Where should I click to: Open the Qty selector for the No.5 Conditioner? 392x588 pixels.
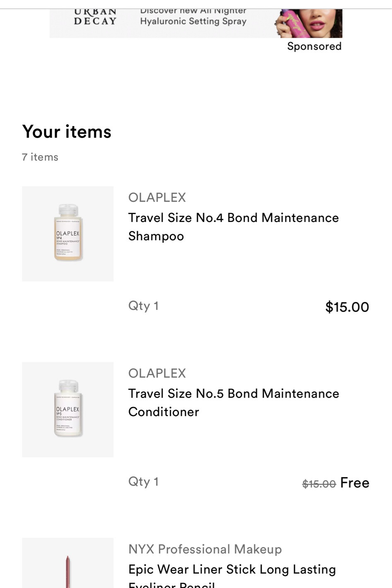coord(144,481)
